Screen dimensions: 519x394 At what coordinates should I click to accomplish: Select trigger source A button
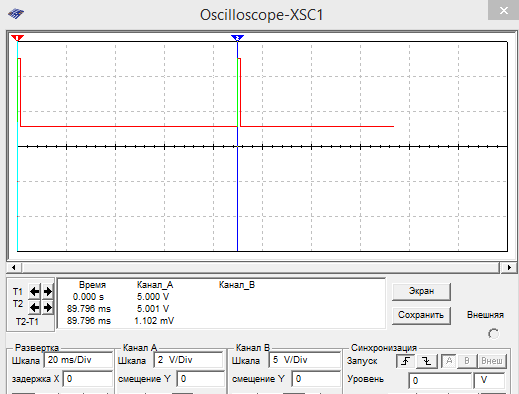coord(449,361)
